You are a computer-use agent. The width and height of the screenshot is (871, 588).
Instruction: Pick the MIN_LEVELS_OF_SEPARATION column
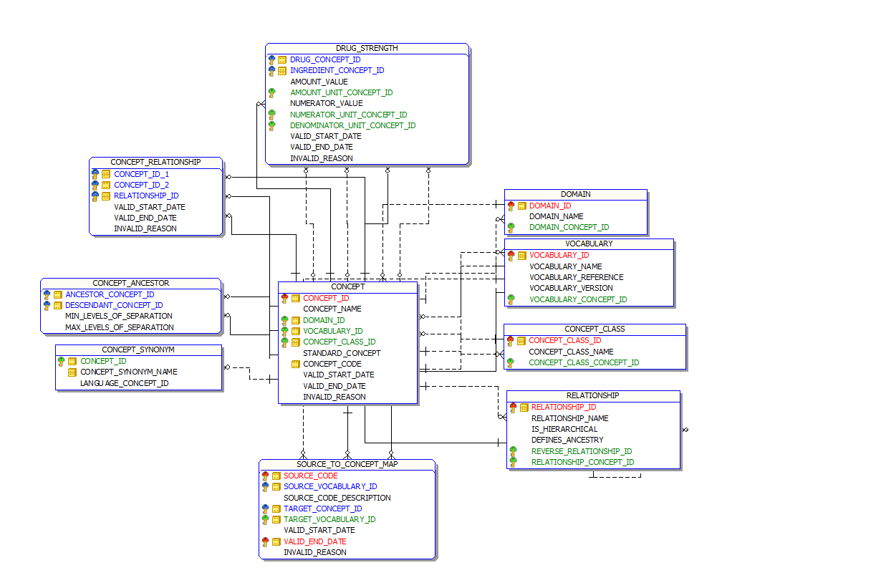(119, 316)
